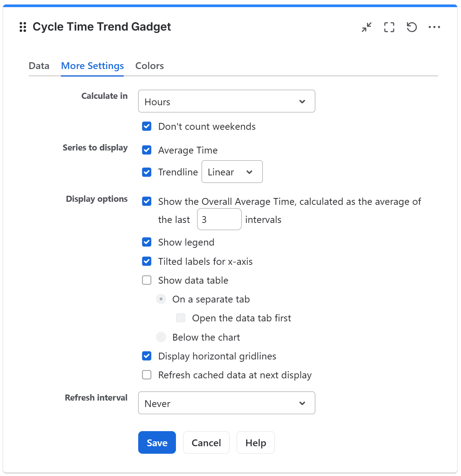This screenshot has height=476, width=461.
Task: Click the last intervals number field
Action: click(219, 219)
